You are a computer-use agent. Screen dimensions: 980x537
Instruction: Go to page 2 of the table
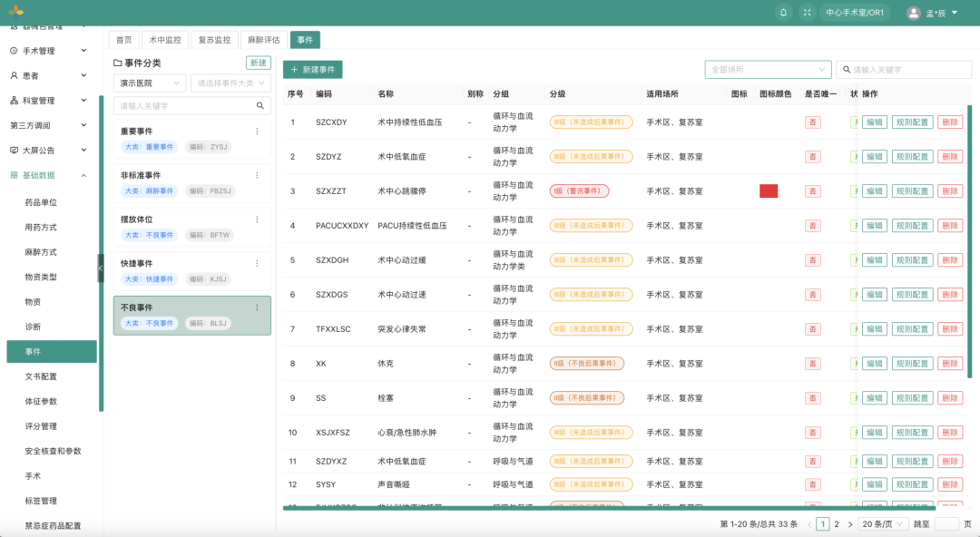point(837,524)
